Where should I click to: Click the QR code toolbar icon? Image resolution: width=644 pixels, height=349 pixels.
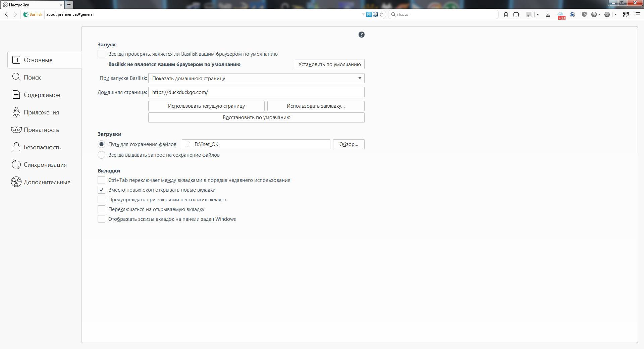click(626, 14)
